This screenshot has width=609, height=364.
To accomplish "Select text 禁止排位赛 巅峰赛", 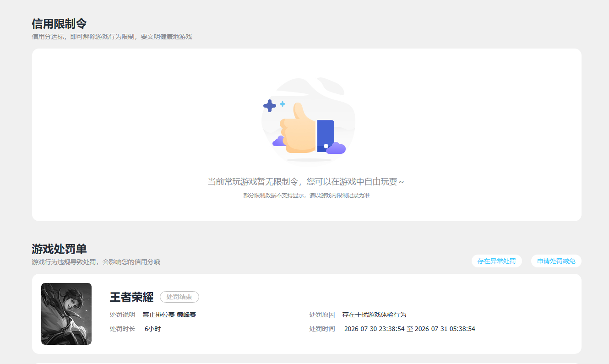I will pyautogui.click(x=169, y=315).
